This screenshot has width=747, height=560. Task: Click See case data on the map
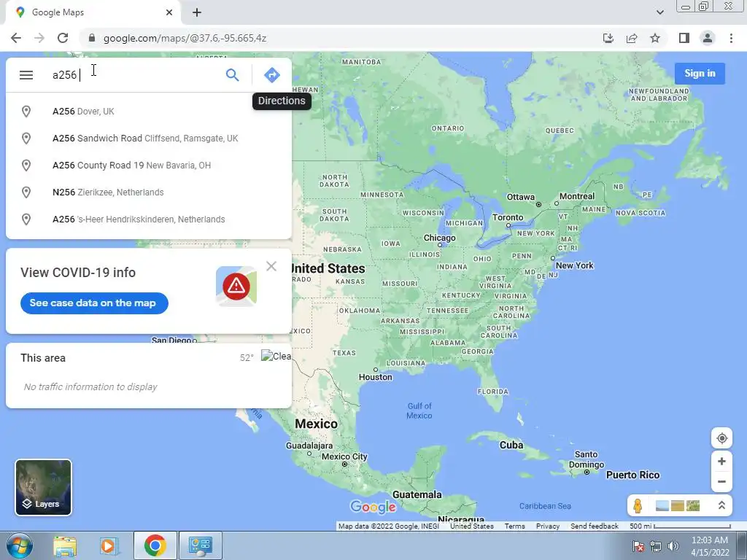pyautogui.click(x=94, y=303)
